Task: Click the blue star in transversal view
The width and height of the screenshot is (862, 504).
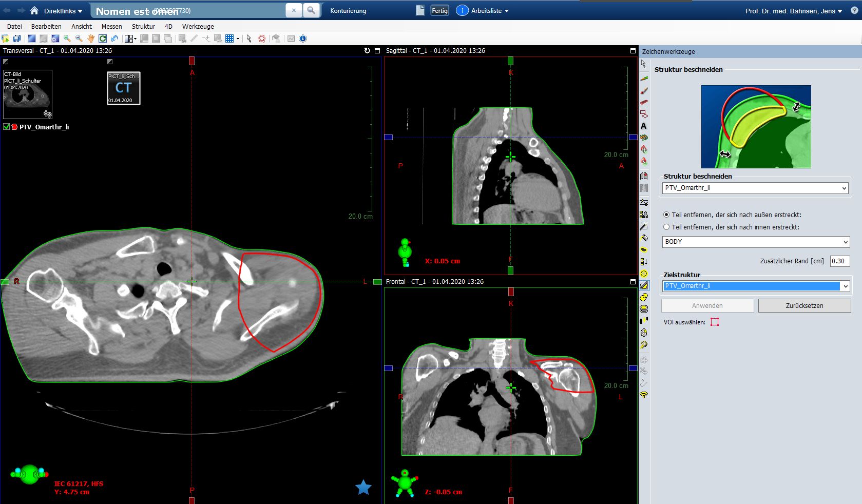Action: [363, 487]
